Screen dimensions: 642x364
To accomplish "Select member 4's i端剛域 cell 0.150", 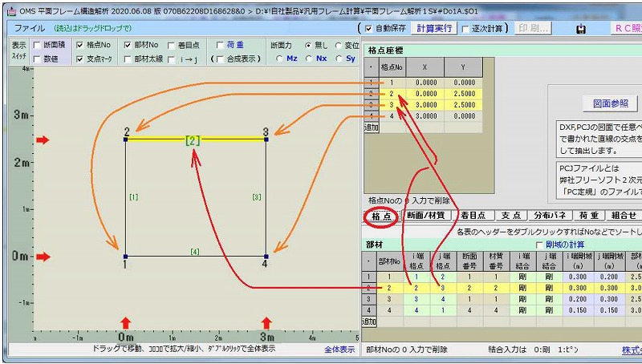I will (x=578, y=310).
